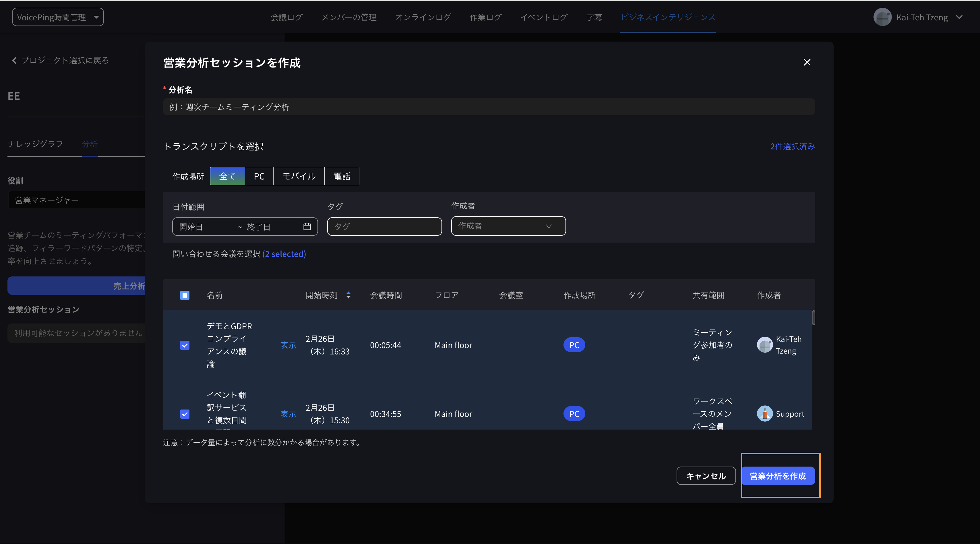Click the 分析名 text input field
This screenshot has height=544, width=980.
(489, 107)
